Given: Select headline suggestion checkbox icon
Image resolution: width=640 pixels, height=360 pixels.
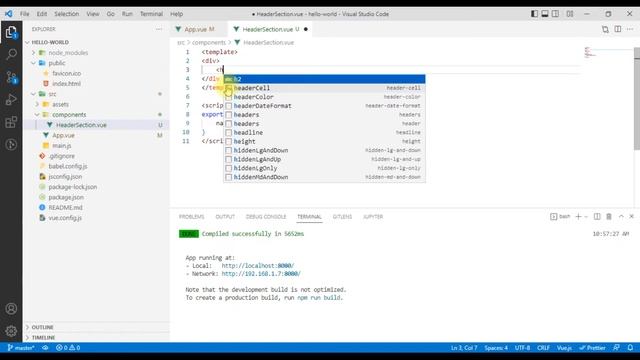Looking at the screenshot, I should click(229, 133).
